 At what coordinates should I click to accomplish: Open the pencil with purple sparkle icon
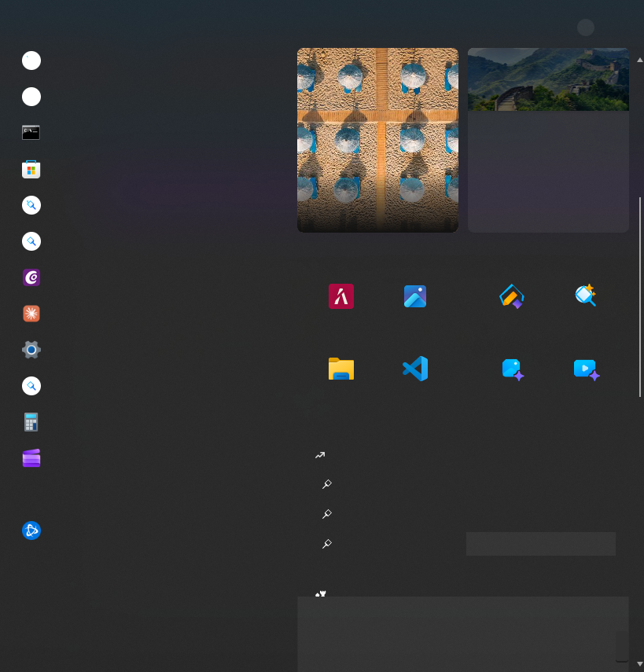tap(512, 296)
